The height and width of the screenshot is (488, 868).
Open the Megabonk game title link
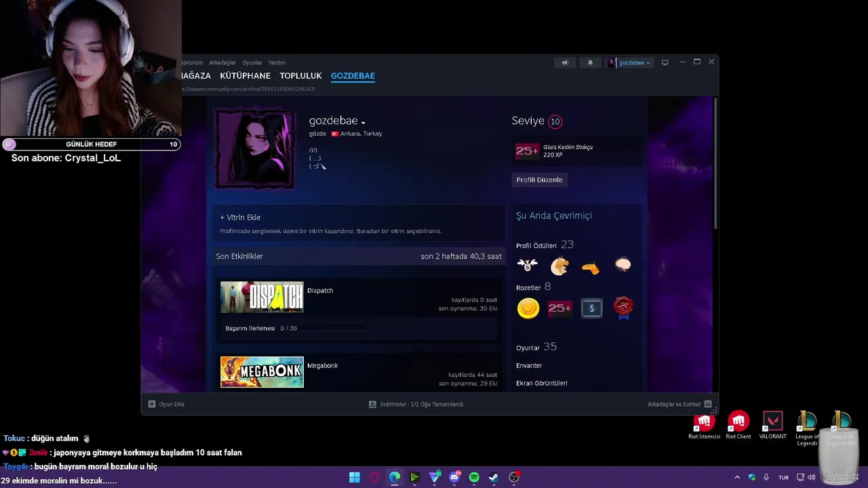pyautogui.click(x=322, y=365)
